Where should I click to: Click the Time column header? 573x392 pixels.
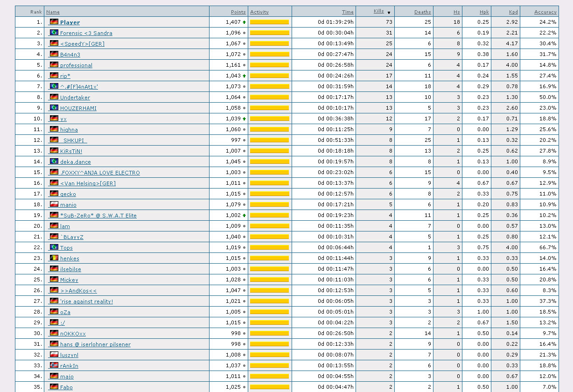tap(348, 12)
